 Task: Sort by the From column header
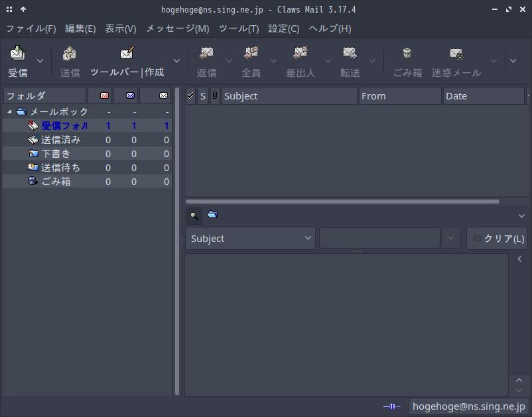point(400,95)
